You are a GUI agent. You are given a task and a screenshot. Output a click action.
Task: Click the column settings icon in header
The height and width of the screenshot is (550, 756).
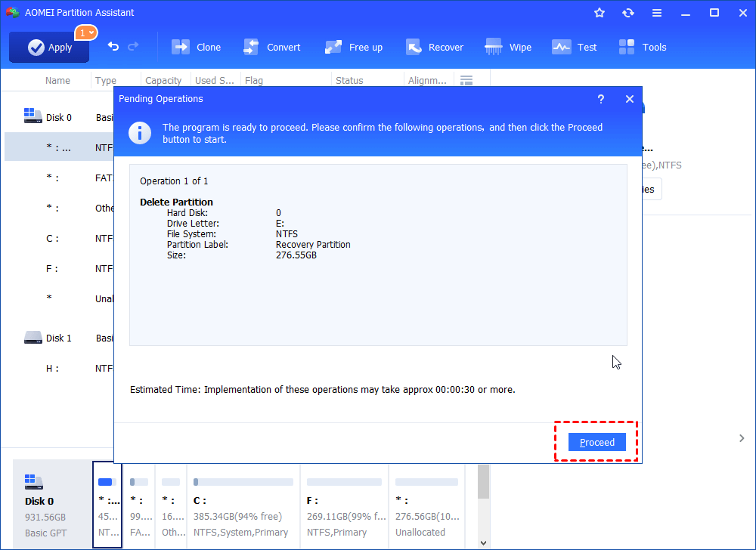coord(466,80)
